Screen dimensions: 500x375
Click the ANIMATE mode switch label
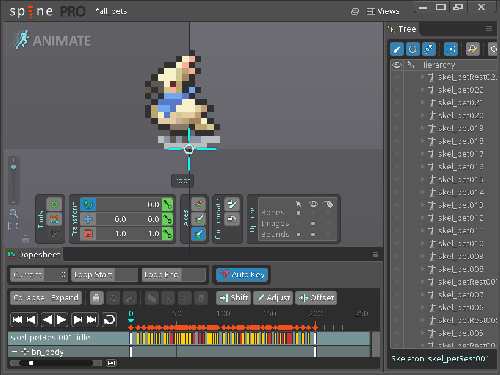click(x=51, y=41)
